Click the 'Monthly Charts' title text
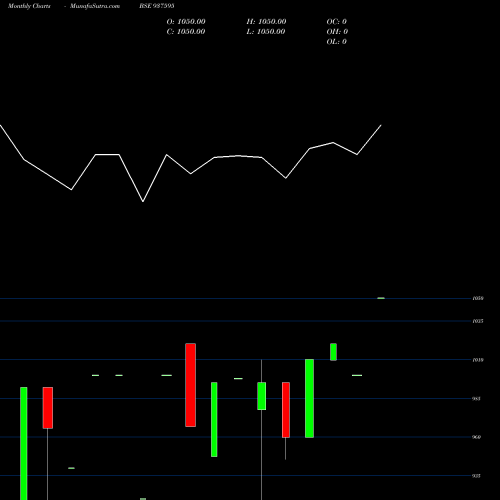500x500 pixels. pyautogui.click(x=29, y=6)
